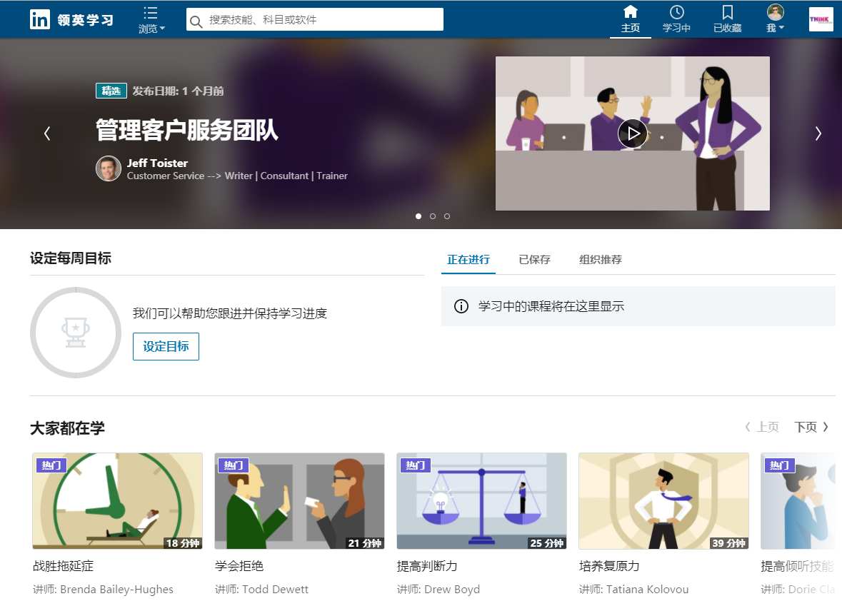Click Jeff Toister's Customer Service tagline

pyautogui.click(x=237, y=176)
